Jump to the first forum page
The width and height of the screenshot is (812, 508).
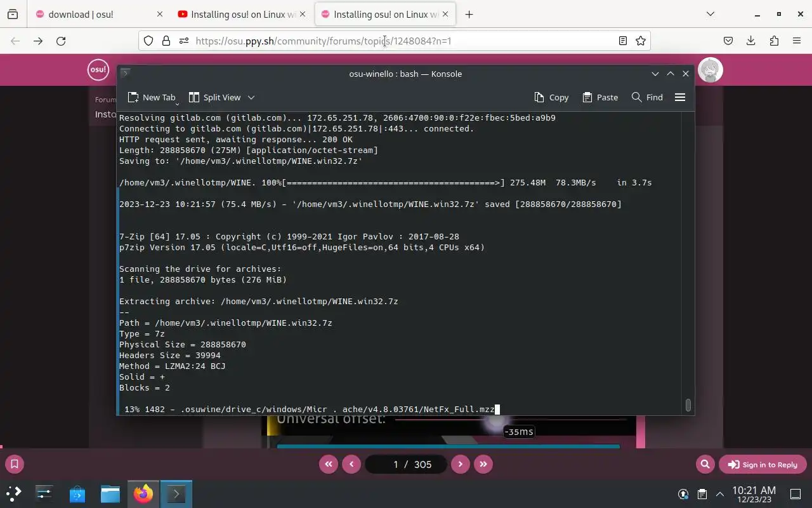[328, 464]
